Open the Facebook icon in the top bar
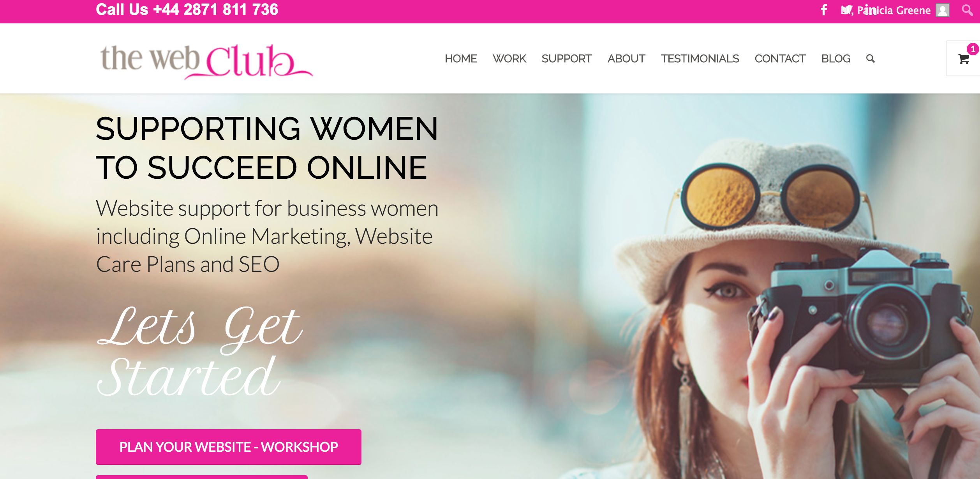This screenshot has height=479, width=980. click(824, 10)
